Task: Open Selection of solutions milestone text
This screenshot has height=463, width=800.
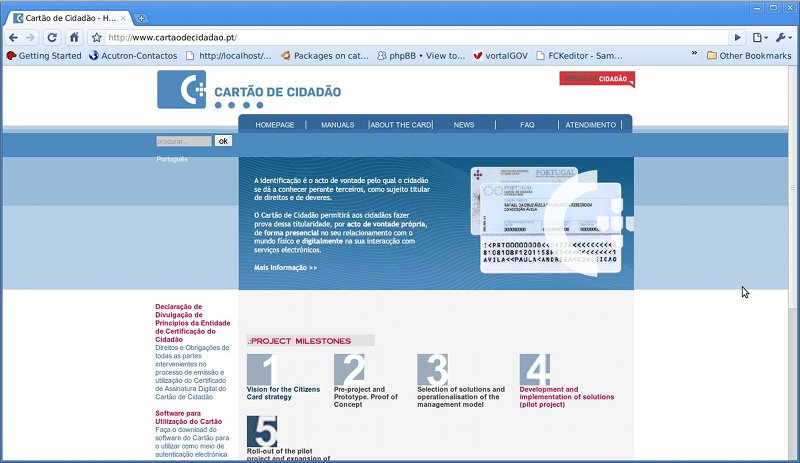Action: click(x=461, y=397)
